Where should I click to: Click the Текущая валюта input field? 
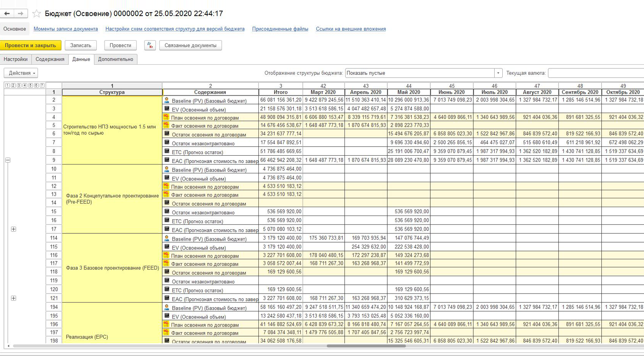point(596,73)
